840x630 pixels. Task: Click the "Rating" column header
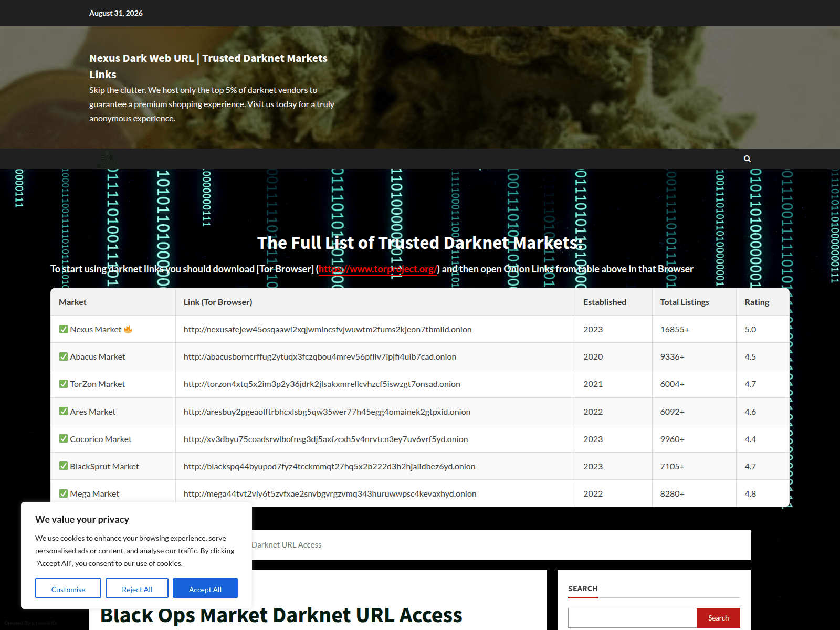pyautogui.click(x=757, y=302)
